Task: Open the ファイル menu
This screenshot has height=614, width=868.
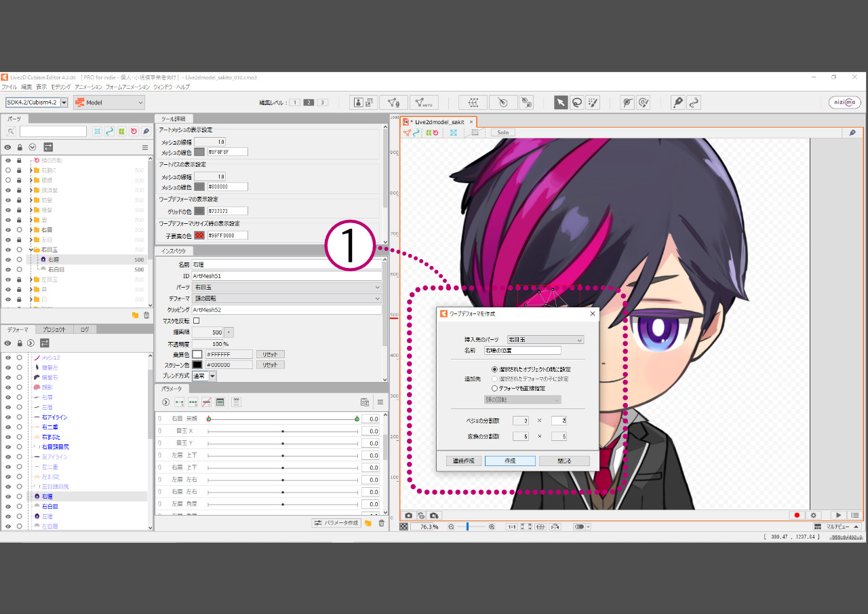Action: click(9, 87)
